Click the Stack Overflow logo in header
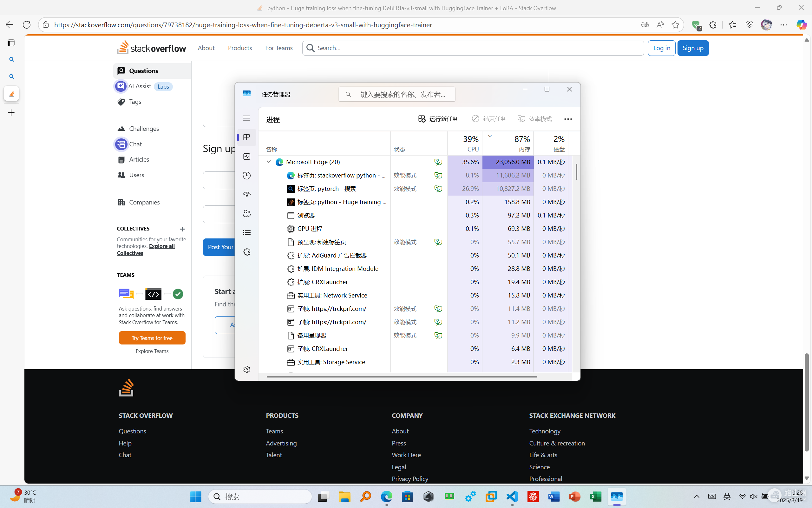The width and height of the screenshot is (812, 508). pyautogui.click(x=151, y=48)
